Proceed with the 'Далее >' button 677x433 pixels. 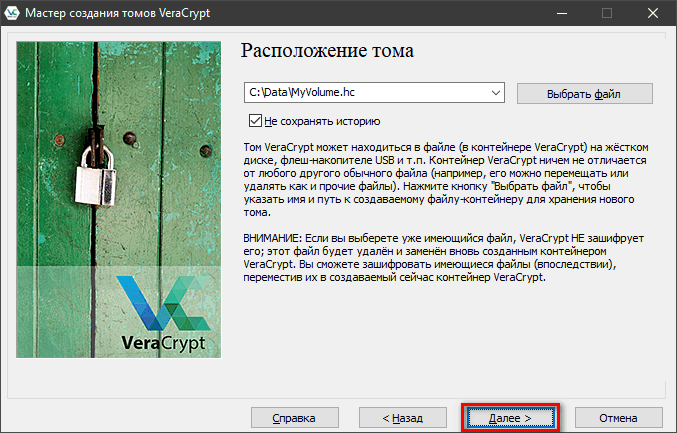[x=510, y=416]
